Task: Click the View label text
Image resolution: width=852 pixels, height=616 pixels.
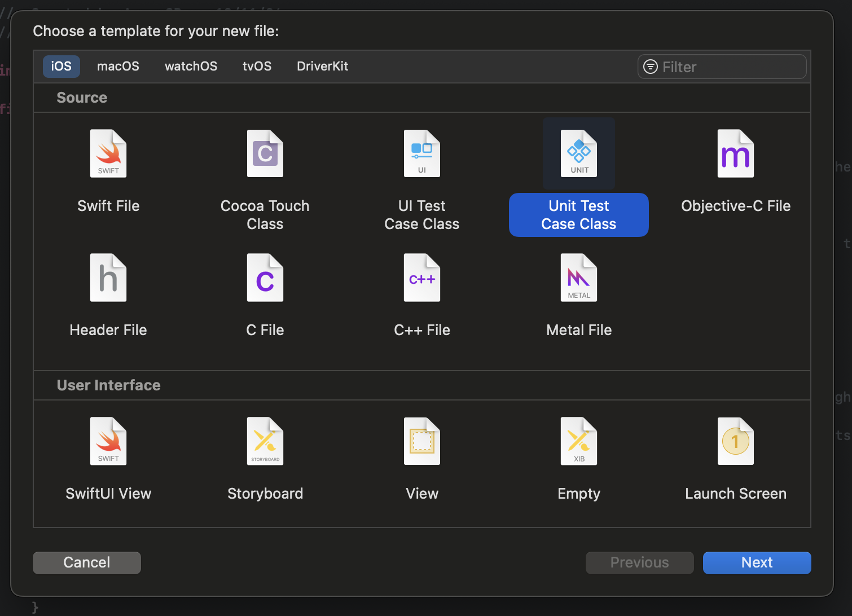Action: (x=422, y=494)
